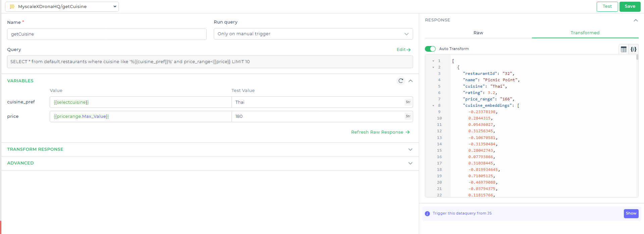The image size is (644, 234).
Task: Select the Transformed response tab
Action: point(585,33)
